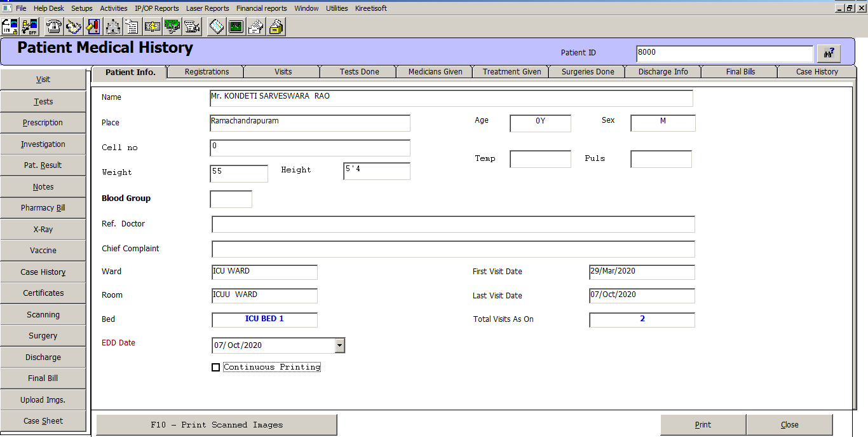Click the blue notebook toolbar icon
The width and height of the screenshot is (868, 437).
tap(216, 27)
